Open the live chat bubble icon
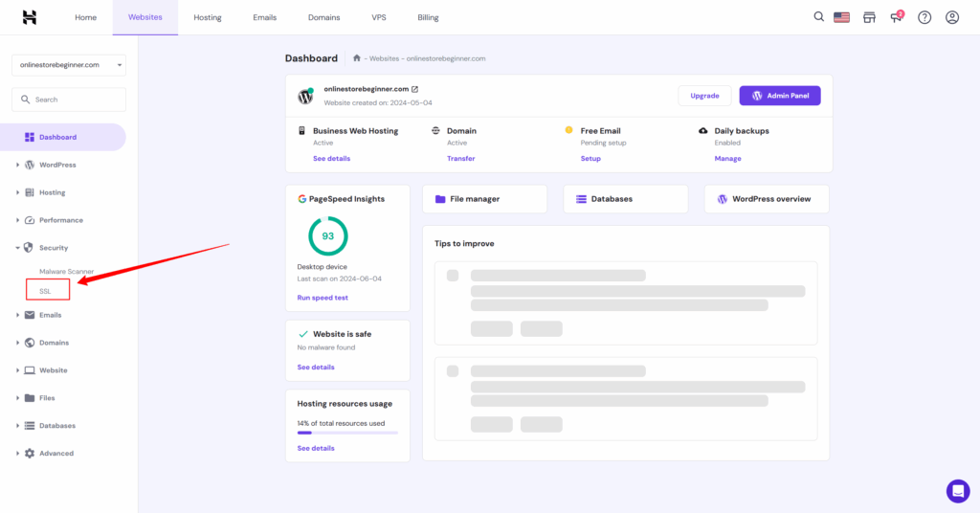 pos(958,491)
